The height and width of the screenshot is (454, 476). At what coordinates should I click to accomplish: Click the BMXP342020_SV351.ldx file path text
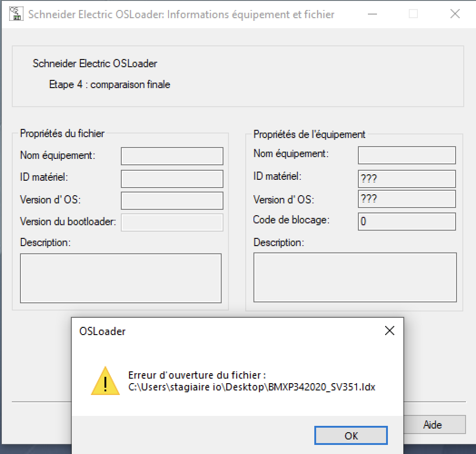252,387
